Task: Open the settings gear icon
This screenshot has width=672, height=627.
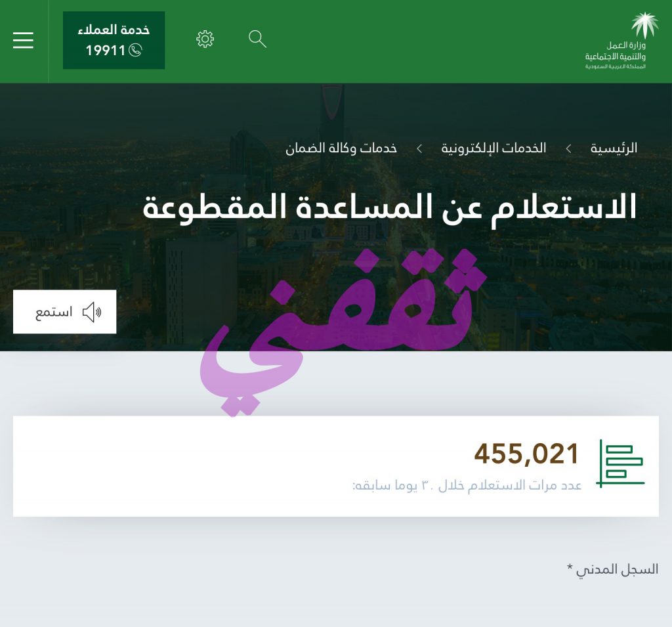Action: point(205,39)
